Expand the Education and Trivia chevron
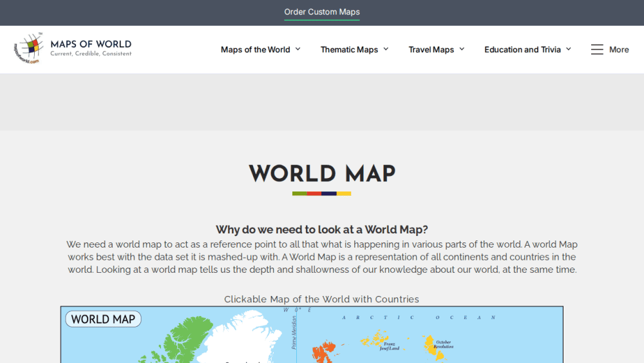644x363 pixels. (x=569, y=49)
